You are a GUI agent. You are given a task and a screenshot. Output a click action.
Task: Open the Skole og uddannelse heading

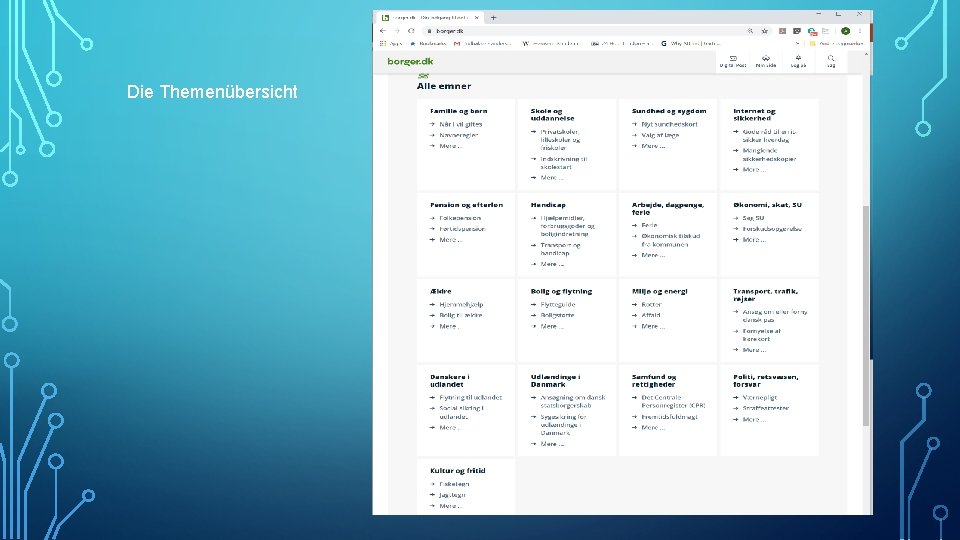[x=552, y=114]
